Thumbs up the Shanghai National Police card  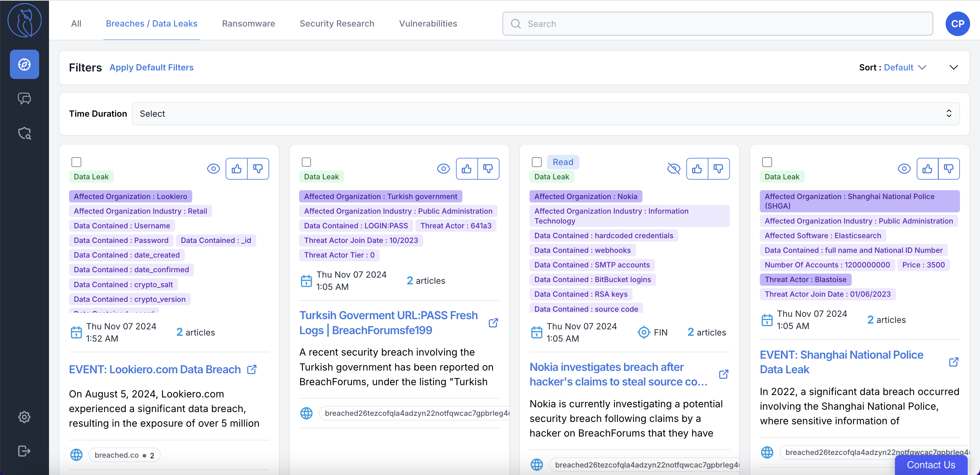click(x=928, y=168)
